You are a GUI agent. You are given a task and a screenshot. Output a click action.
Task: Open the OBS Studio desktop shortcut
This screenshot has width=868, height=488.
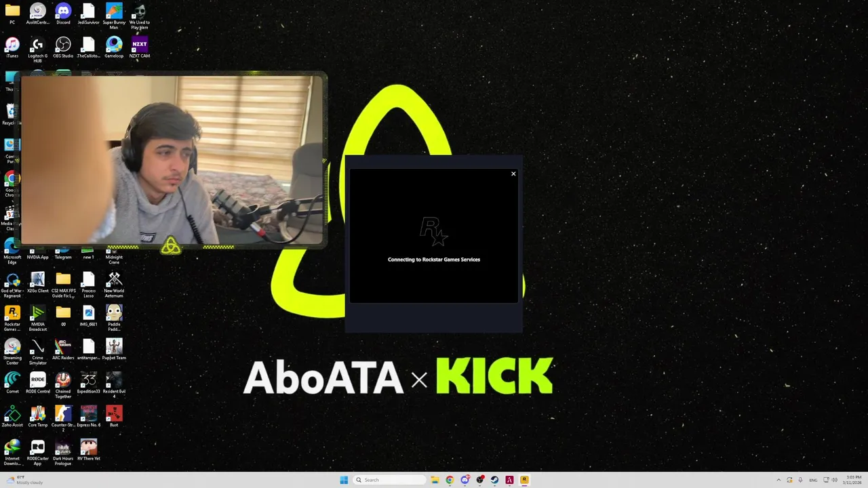pos(63,47)
